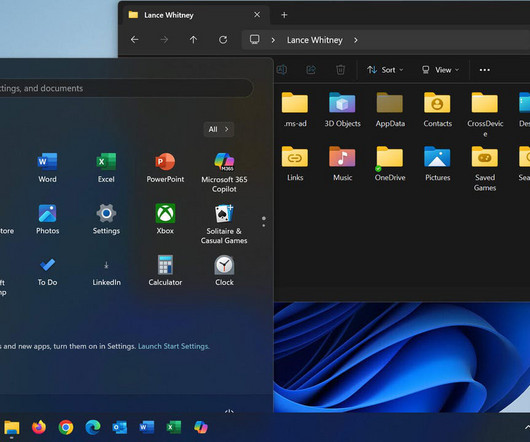Launch Excel from Start menu pinned apps
This screenshot has height=442, width=530.
[106, 168]
